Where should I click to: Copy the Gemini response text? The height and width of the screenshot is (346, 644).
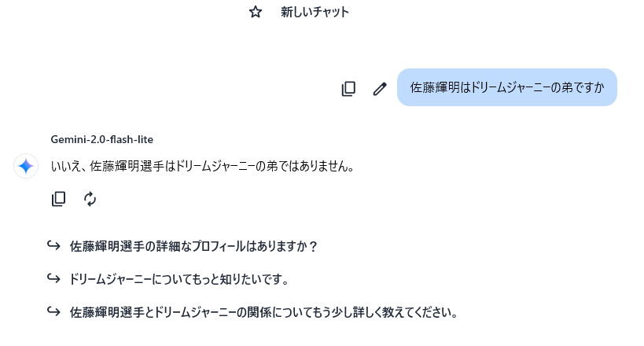pyautogui.click(x=58, y=199)
